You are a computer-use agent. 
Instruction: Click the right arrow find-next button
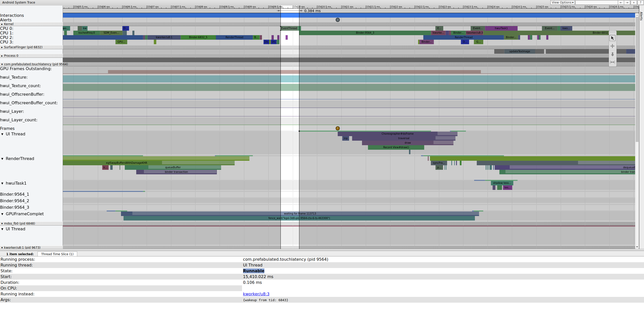point(627,3)
